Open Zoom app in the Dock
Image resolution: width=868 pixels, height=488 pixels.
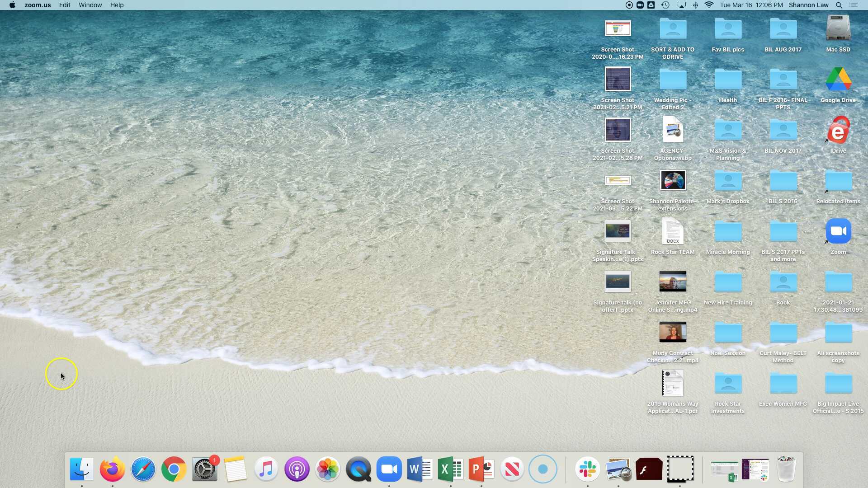tap(389, 469)
